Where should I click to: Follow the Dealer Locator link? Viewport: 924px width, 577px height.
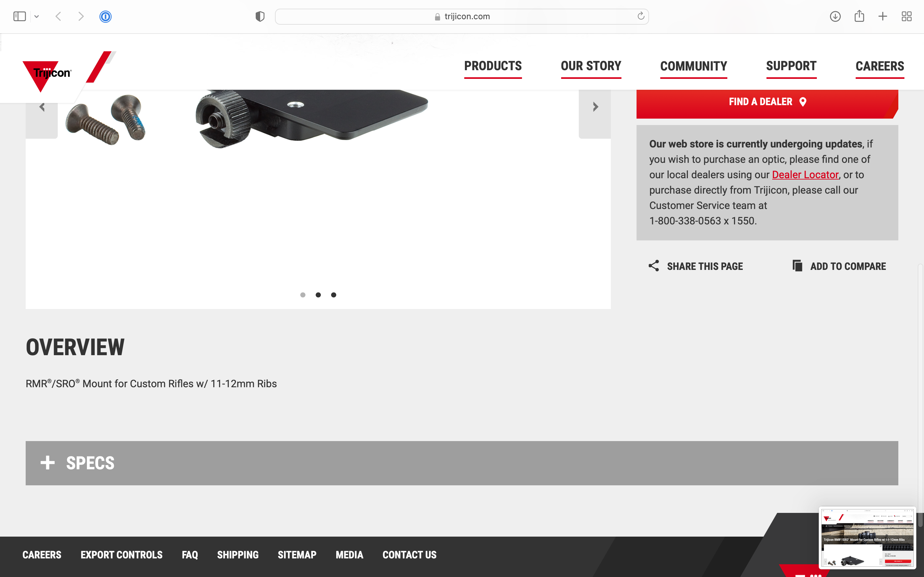(805, 175)
